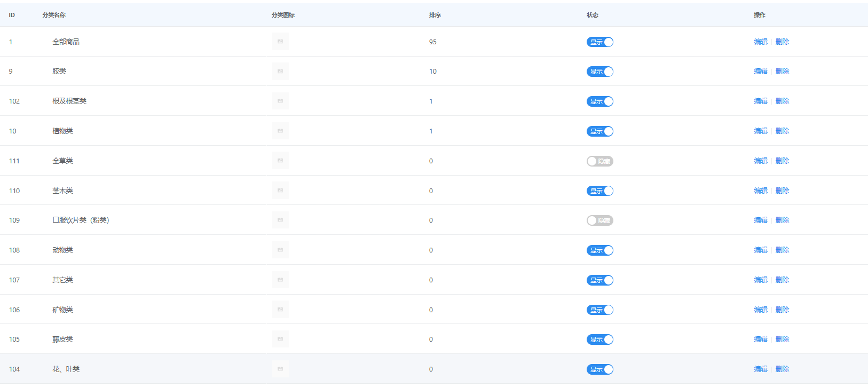The image size is (868, 387).
Task: Delete the 藤皮类 category
Action: click(782, 339)
